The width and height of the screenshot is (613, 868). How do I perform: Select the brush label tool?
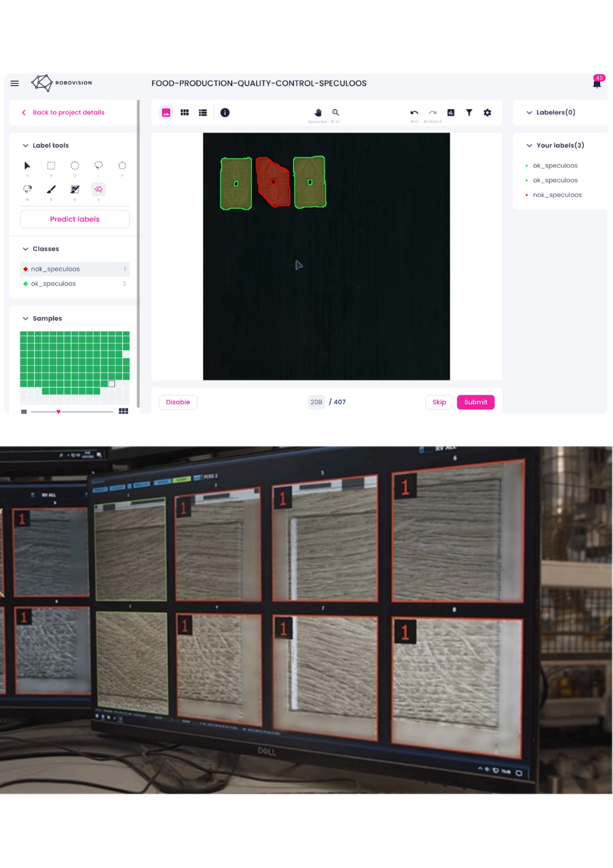click(x=51, y=189)
